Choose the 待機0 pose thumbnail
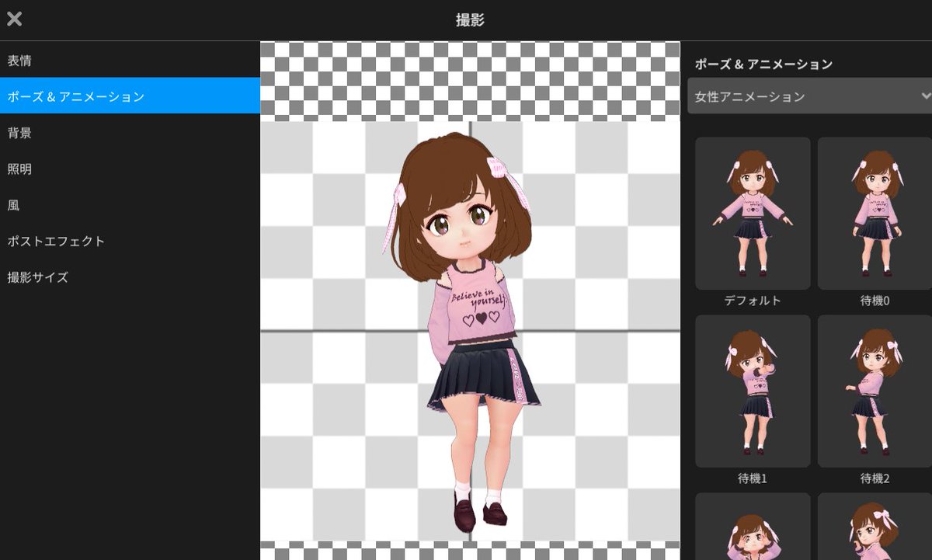932x560 pixels. 875,214
